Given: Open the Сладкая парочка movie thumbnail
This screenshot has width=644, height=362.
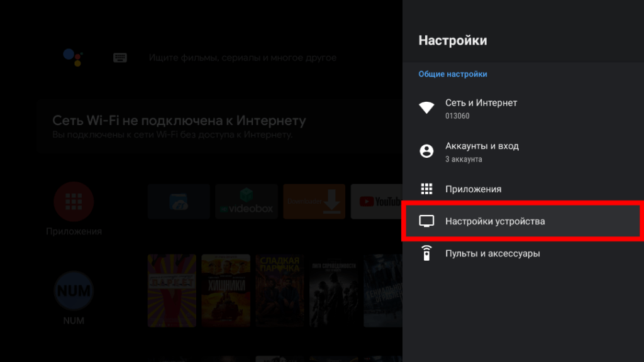Looking at the screenshot, I should [279, 290].
